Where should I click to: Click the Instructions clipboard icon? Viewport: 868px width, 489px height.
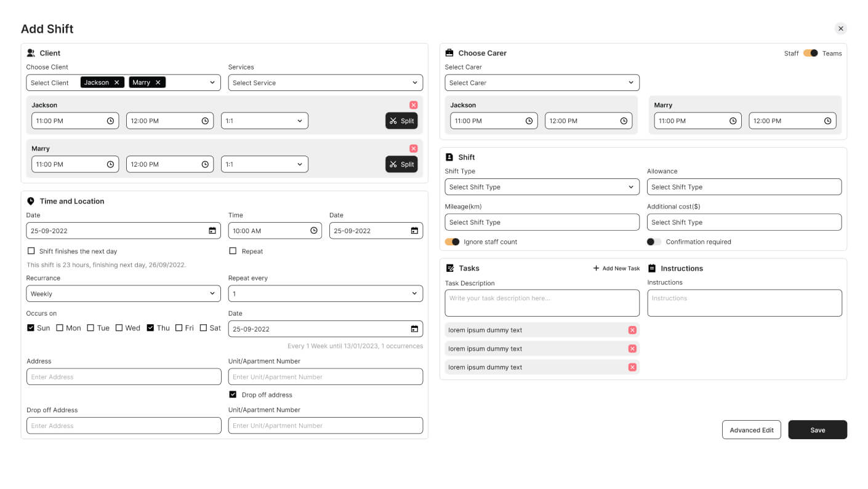coord(652,268)
